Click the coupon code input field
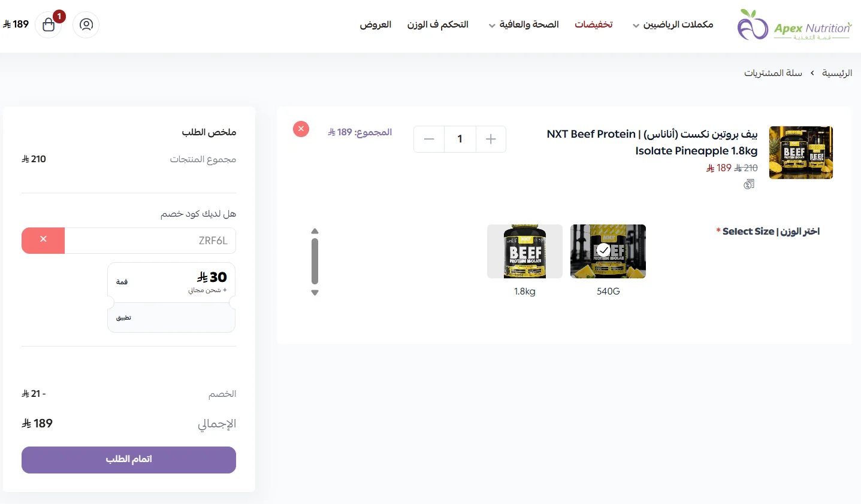 tap(150, 241)
